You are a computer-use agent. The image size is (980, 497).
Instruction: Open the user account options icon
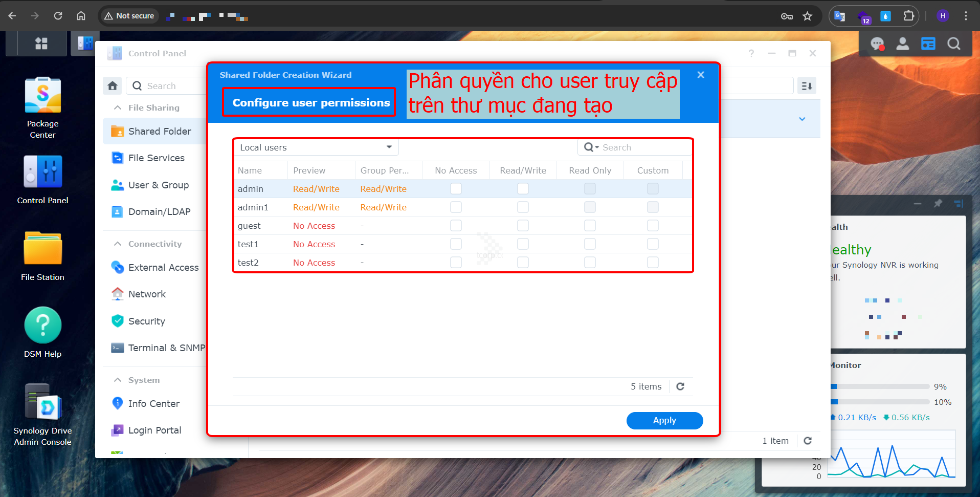pos(903,44)
